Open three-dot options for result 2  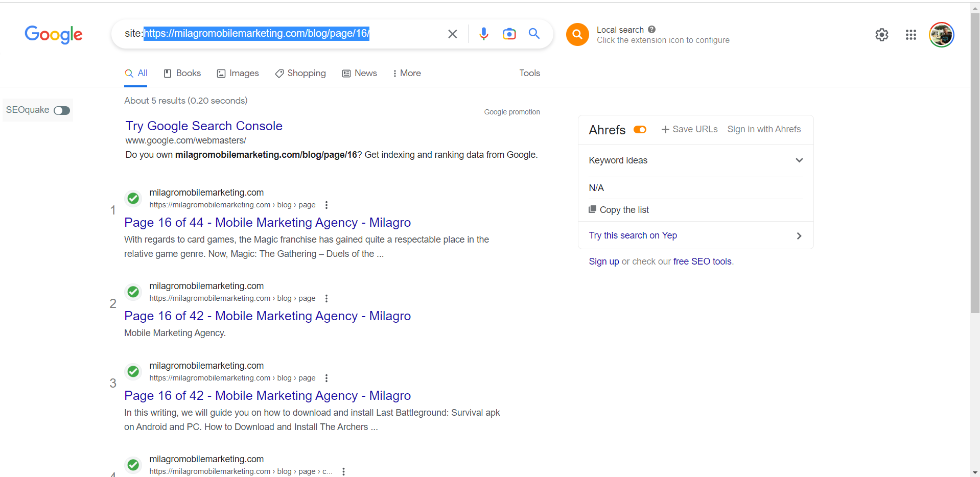326,298
